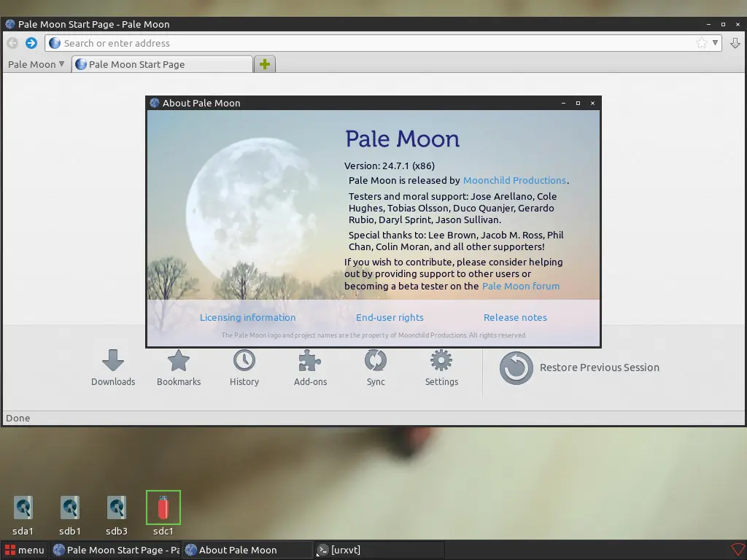Open the taskbar menu button

coord(25,550)
